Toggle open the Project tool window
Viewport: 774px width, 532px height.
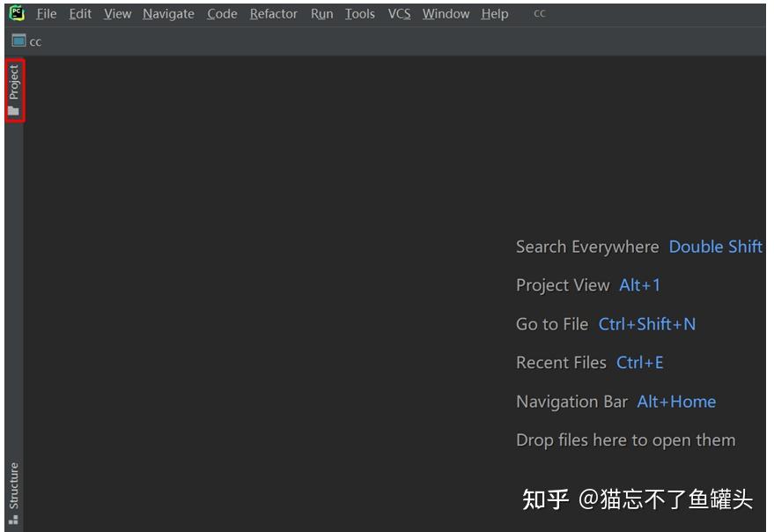click(12, 81)
